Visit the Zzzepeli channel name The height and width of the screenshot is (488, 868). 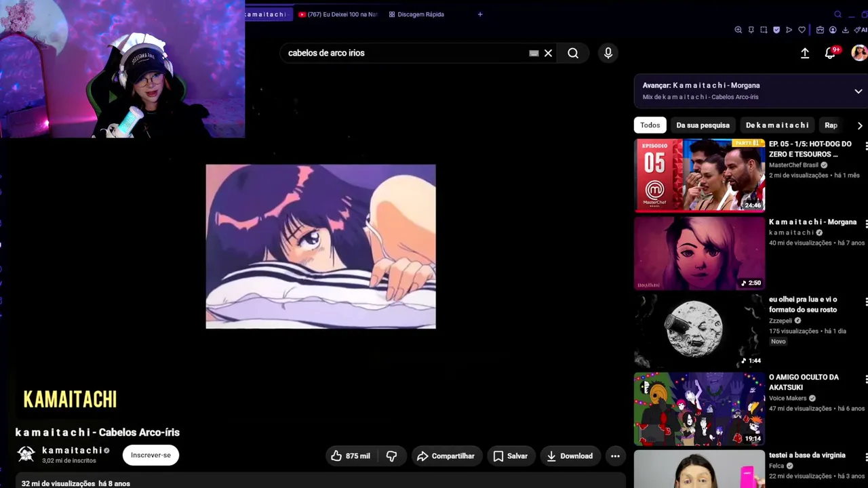(781, 321)
